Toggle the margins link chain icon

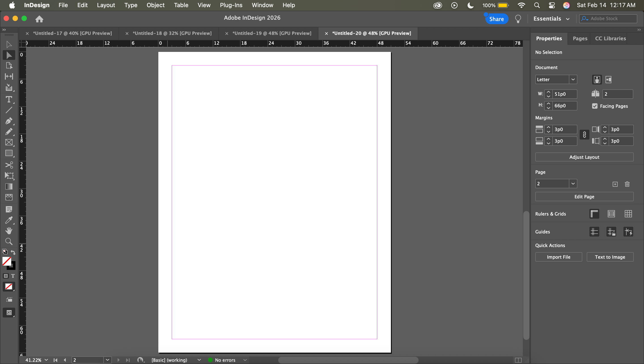[x=584, y=135]
